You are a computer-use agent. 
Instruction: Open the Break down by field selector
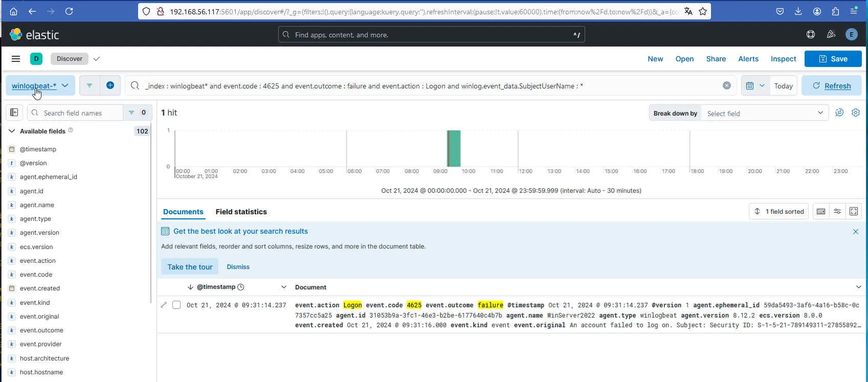(x=764, y=113)
